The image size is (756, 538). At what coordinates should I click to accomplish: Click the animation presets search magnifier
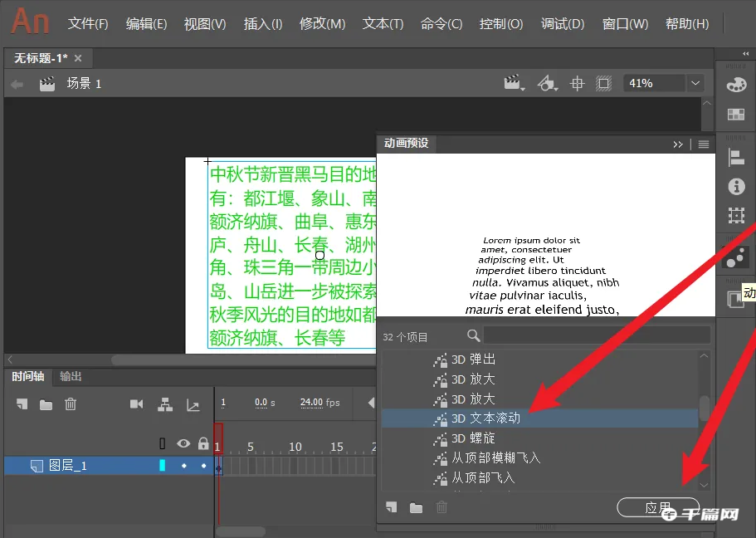pyautogui.click(x=473, y=335)
